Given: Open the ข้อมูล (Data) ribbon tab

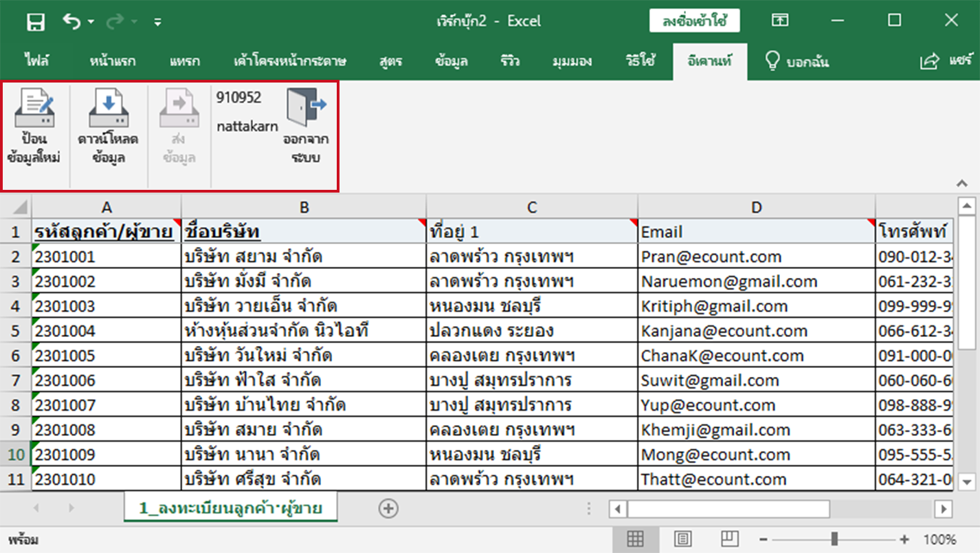Looking at the screenshot, I should [x=452, y=61].
